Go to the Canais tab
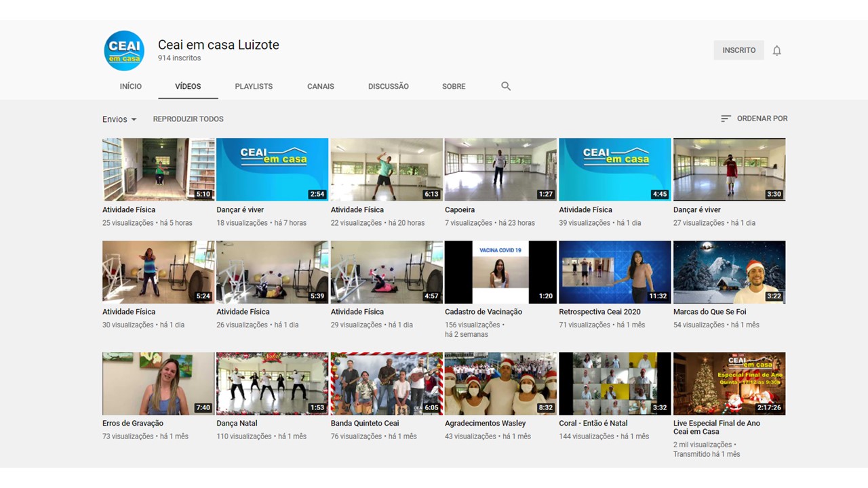868x488 pixels. click(x=321, y=87)
